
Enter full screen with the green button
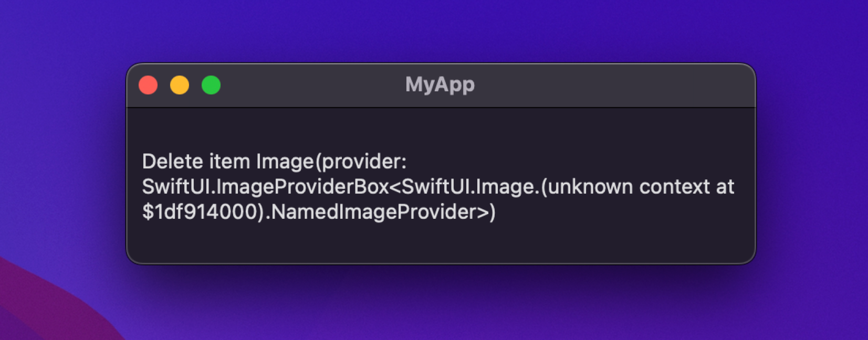pyautogui.click(x=211, y=84)
